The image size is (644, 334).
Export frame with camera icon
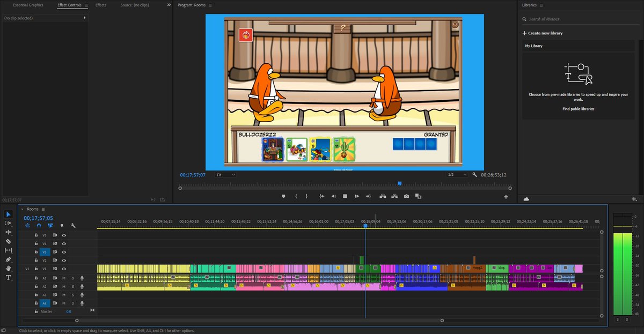tap(406, 196)
